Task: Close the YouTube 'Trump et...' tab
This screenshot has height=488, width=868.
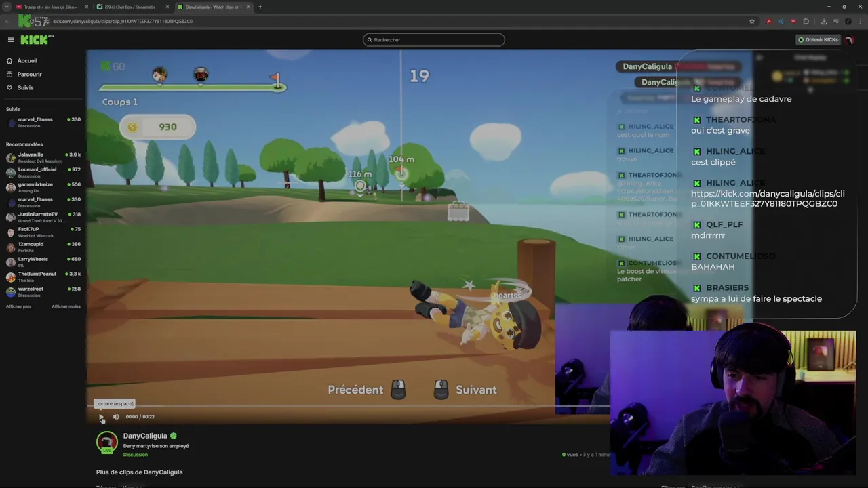Action: tap(87, 7)
